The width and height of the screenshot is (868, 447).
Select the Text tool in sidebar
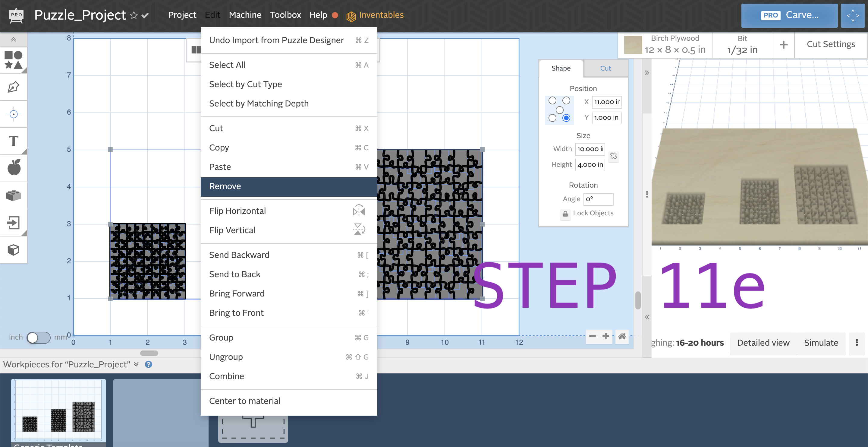(x=14, y=141)
